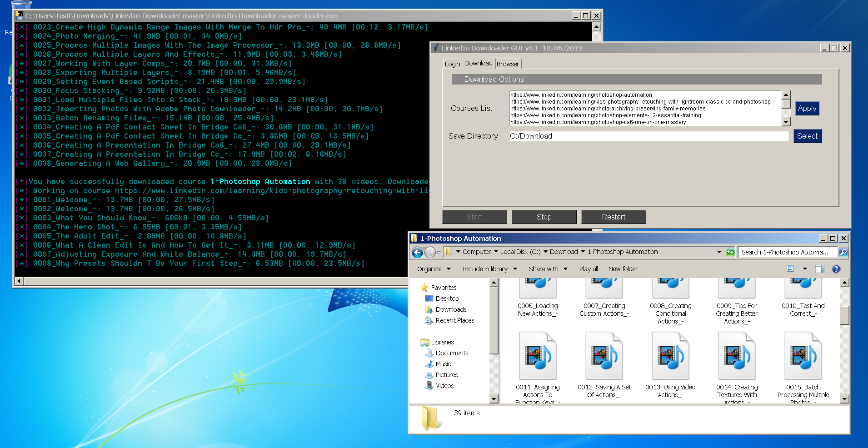Click the disabled Start button
The image size is (868, 448).
474,217
